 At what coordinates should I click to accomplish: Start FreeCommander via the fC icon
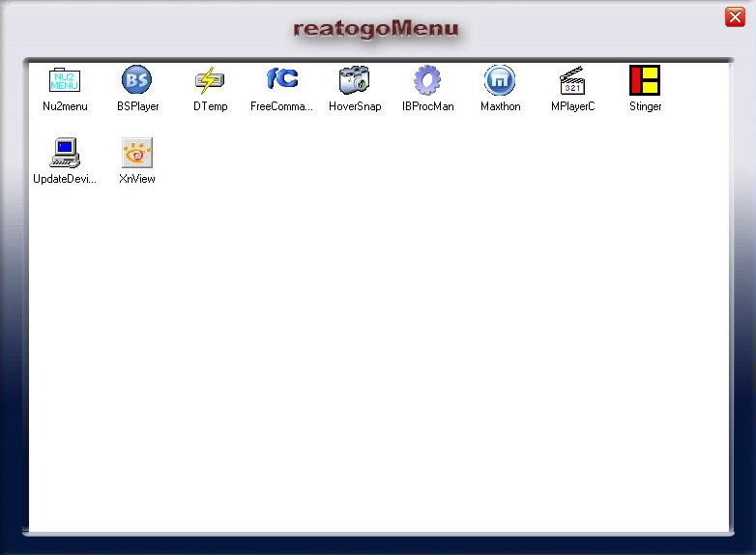282,78
